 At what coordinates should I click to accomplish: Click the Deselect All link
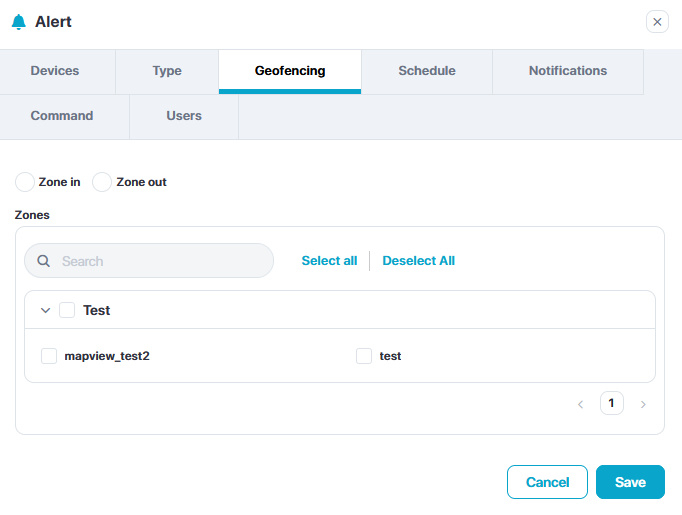pyautogui.click(x=418, y=261)
